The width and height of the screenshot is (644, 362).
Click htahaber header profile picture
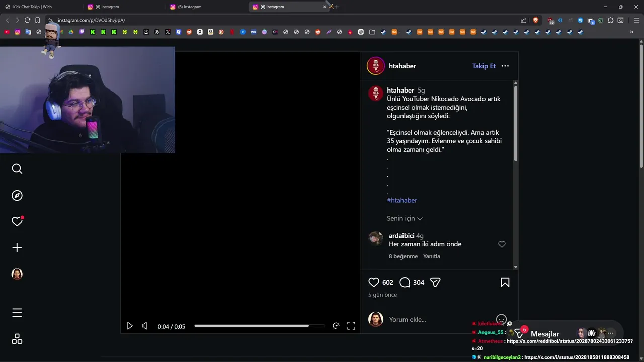(x=376, y=66)
